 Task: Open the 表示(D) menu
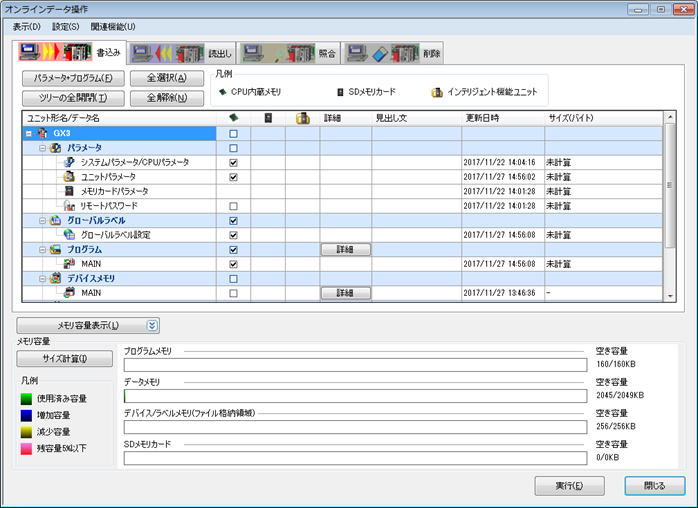(x=27, y=27)
